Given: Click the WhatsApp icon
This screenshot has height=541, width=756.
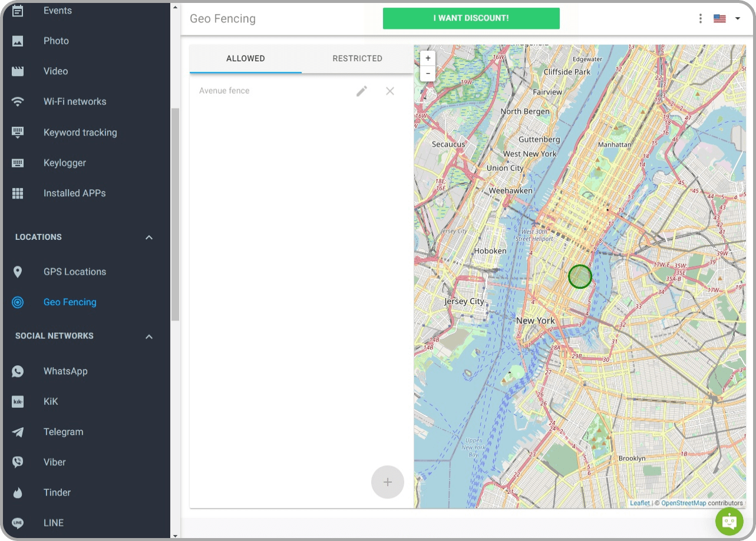Looking at the screenshot, I should tap(18, 371).
